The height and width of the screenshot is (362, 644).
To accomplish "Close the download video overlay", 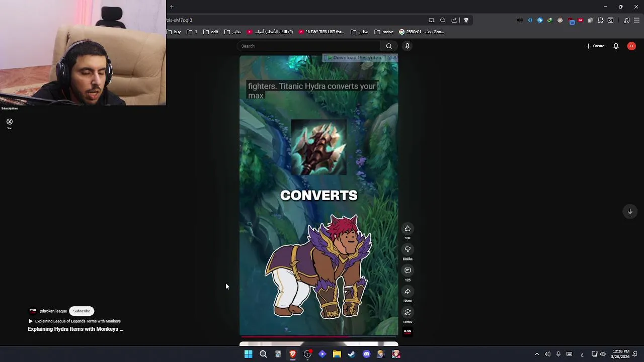I will coord(395,58).
